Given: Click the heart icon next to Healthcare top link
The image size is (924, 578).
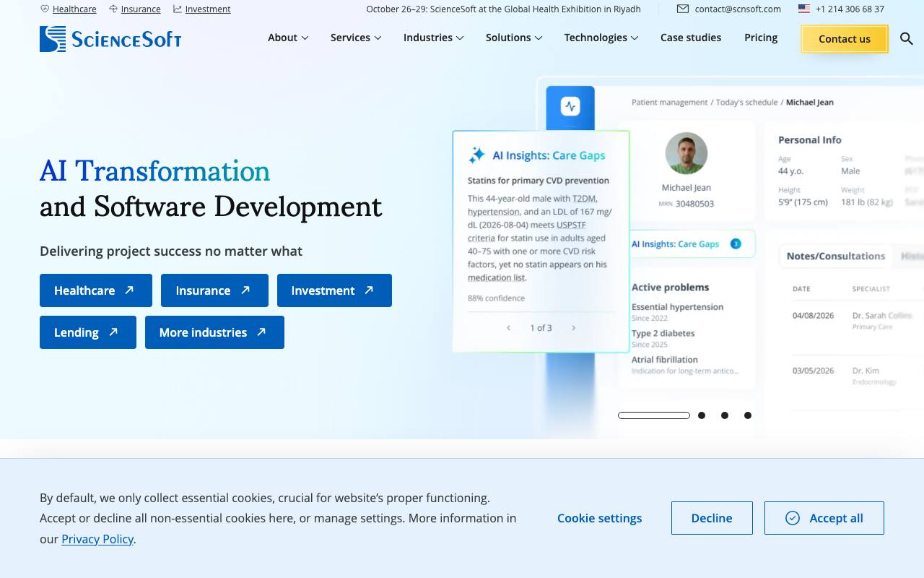Looking at the screenshot, I should (x=45, y=9).
